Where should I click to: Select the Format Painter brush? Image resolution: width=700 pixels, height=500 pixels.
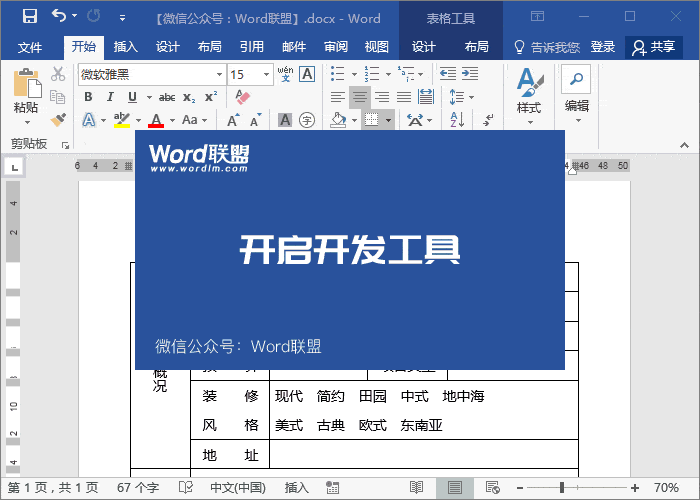pos(58,120)
